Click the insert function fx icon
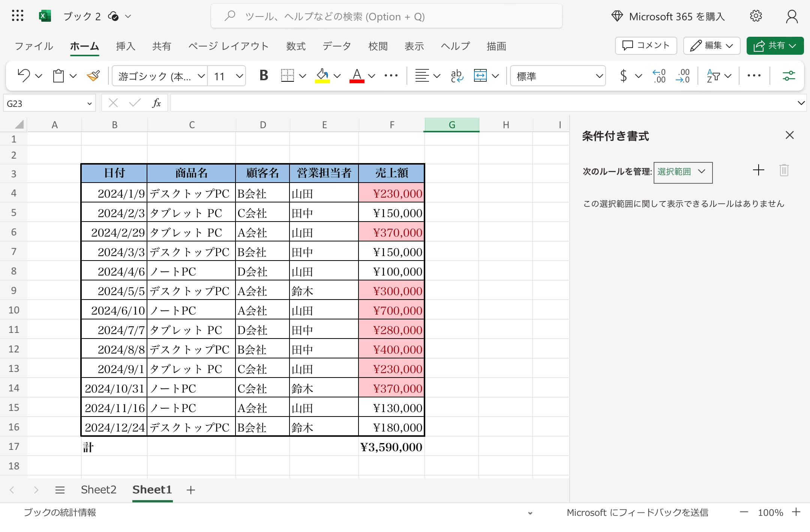Image resolution: width=810 pixels, height=532 pixels. pyautogui.click(x=156, y=103)
